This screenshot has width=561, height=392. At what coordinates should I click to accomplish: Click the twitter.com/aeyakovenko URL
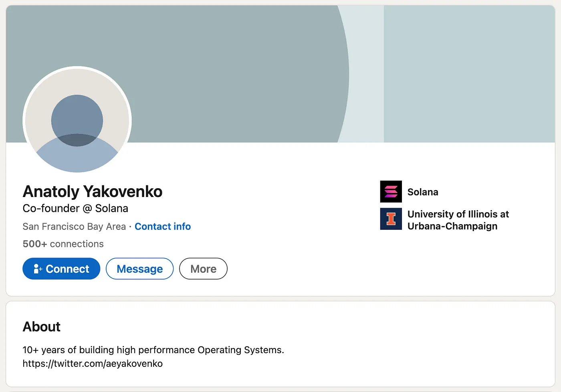[93, 364]
